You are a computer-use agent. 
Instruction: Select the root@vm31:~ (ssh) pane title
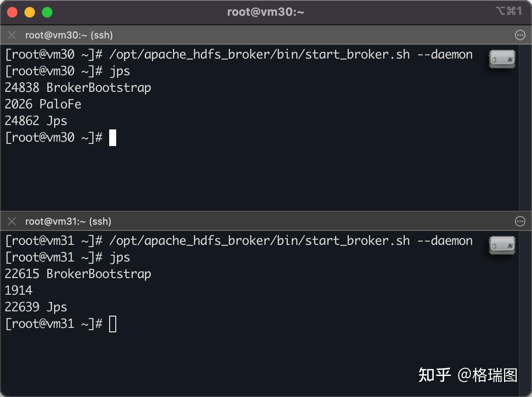68,221
